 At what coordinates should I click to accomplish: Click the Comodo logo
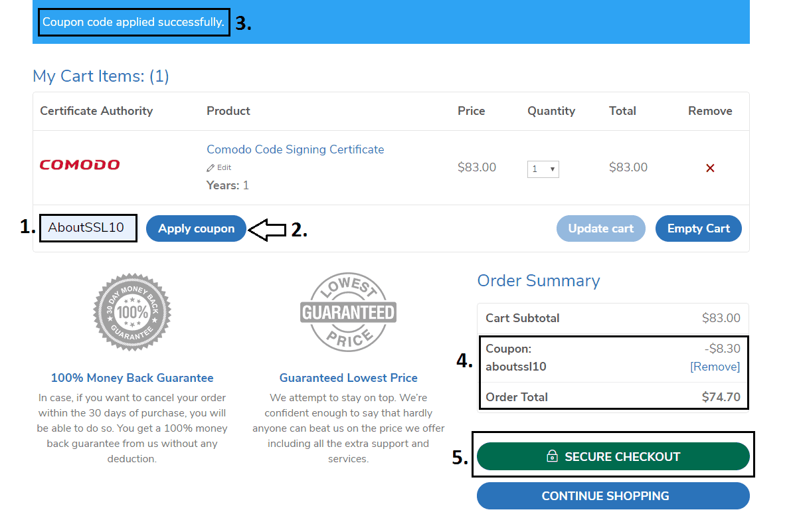80,165
